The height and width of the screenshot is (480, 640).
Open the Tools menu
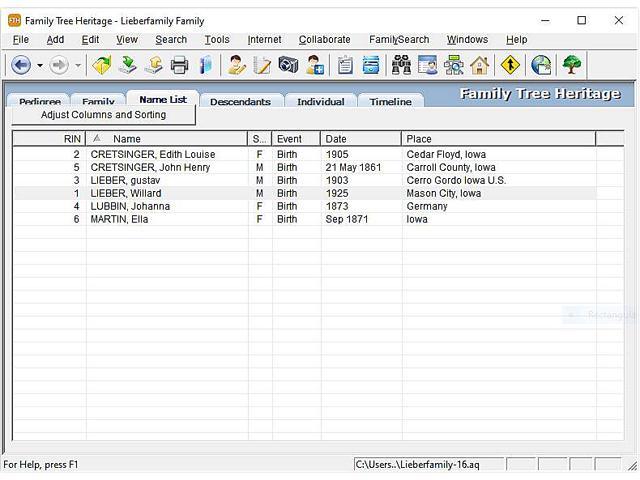point(217,40)
